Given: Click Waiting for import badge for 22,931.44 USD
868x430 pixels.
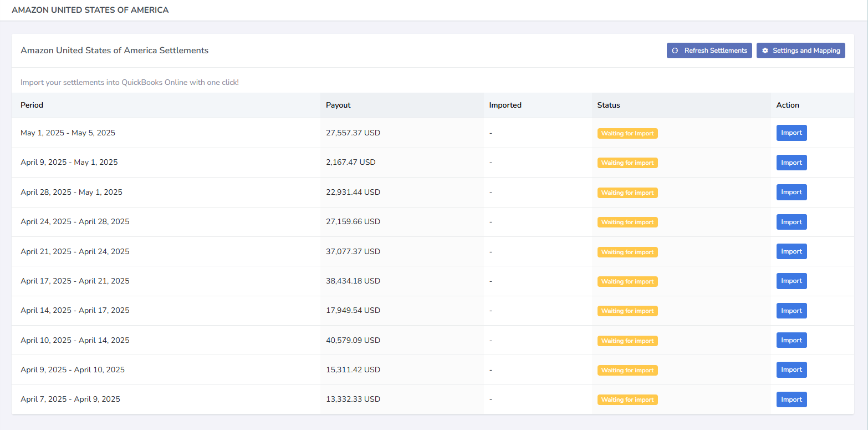Looking at the screenshot, I should pos(627,193).
